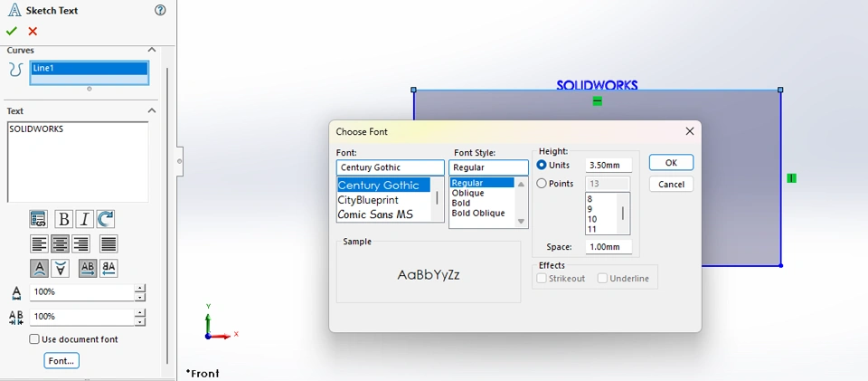Click the Rotate text button

pyautogui.click(x=105, y=219)
